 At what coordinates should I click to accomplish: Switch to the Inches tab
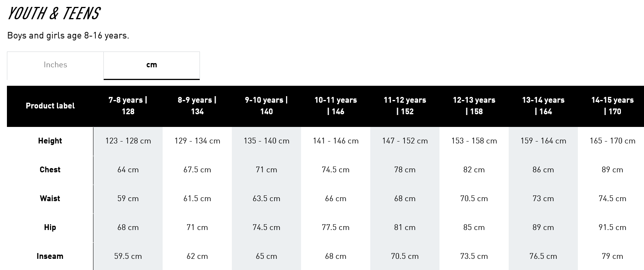coord(55,65)
